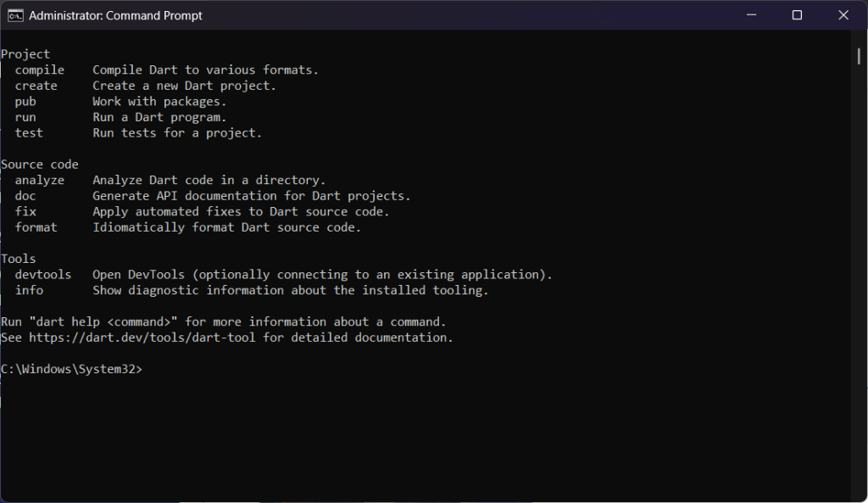Click the "format" command name
The image size is (868, 503).
click(36, 227)
